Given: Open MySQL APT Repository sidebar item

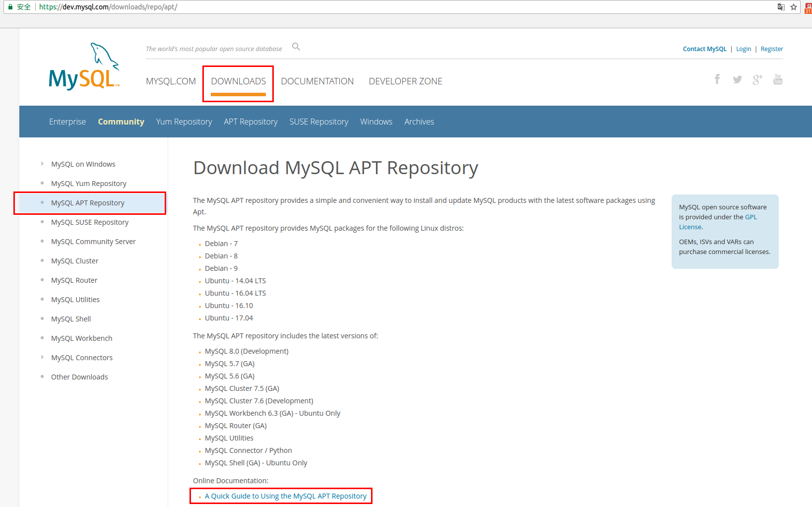Looking at the screenshot, I should coord(88,203).
